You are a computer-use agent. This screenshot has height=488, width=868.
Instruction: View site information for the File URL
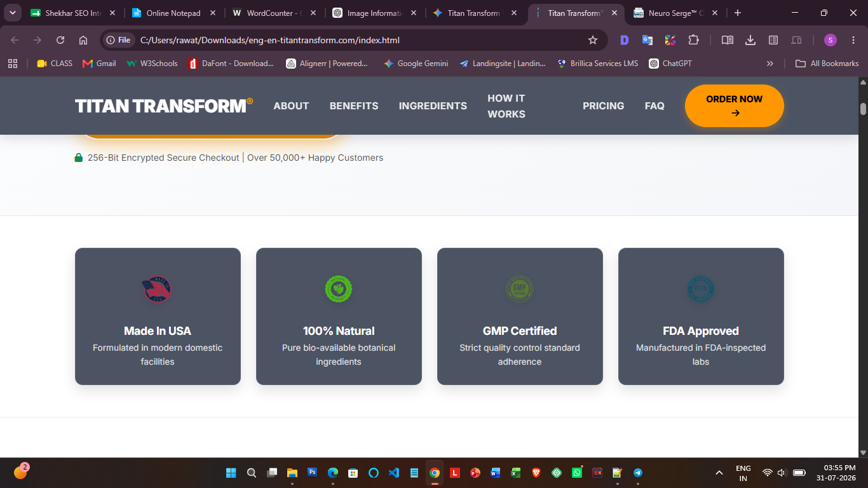coord(118,40)
